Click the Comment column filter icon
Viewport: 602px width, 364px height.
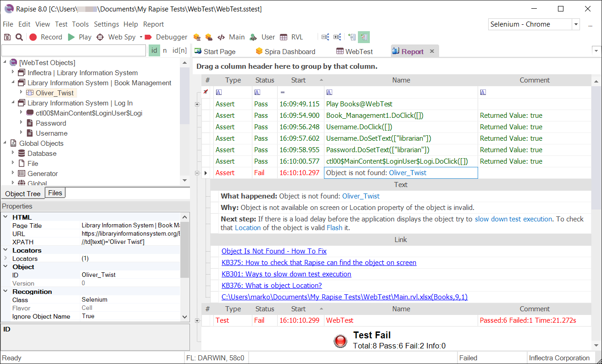coord(483,92)
